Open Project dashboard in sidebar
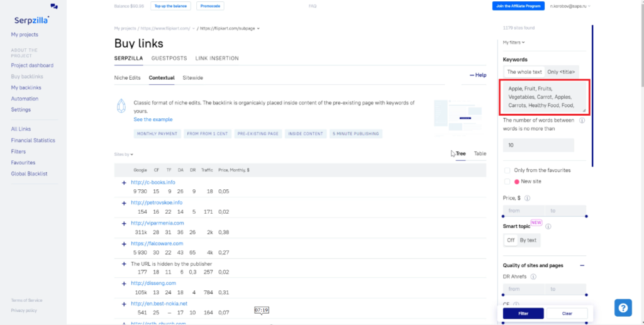Screen dimensions: 644x325 (x=32, y=65)
